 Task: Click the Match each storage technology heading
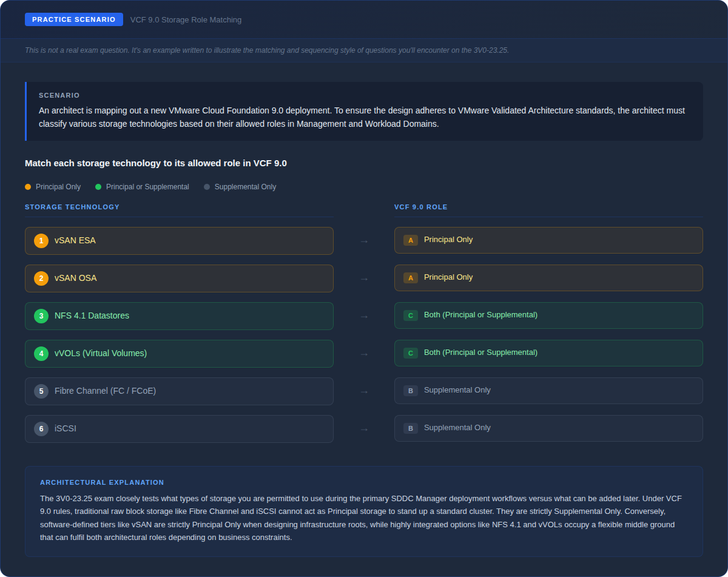pyautogui.click(x=156, y=163)
